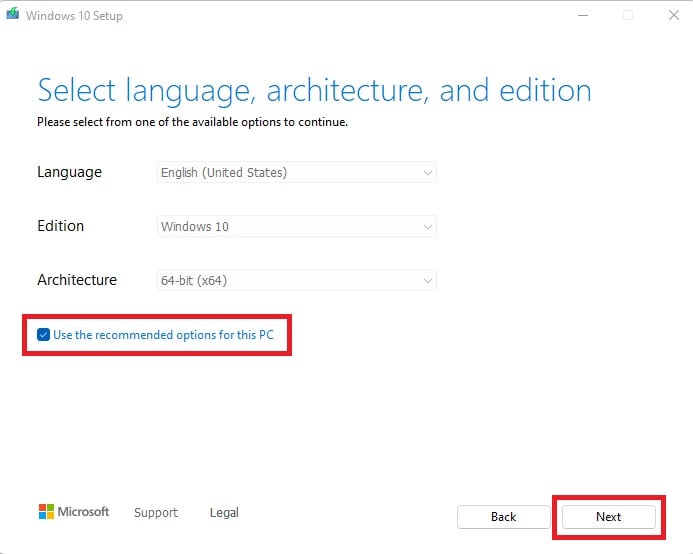Click the '64-bit (x64)' text in the Architecture field
Image resolution: width=693 pixels, height=554 pixels.
coord(194,281)
